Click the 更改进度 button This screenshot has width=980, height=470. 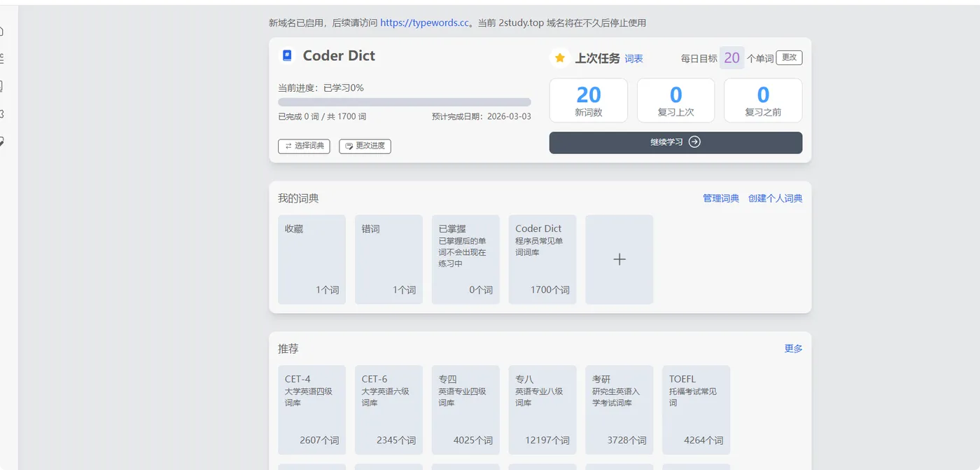(365, 146)
